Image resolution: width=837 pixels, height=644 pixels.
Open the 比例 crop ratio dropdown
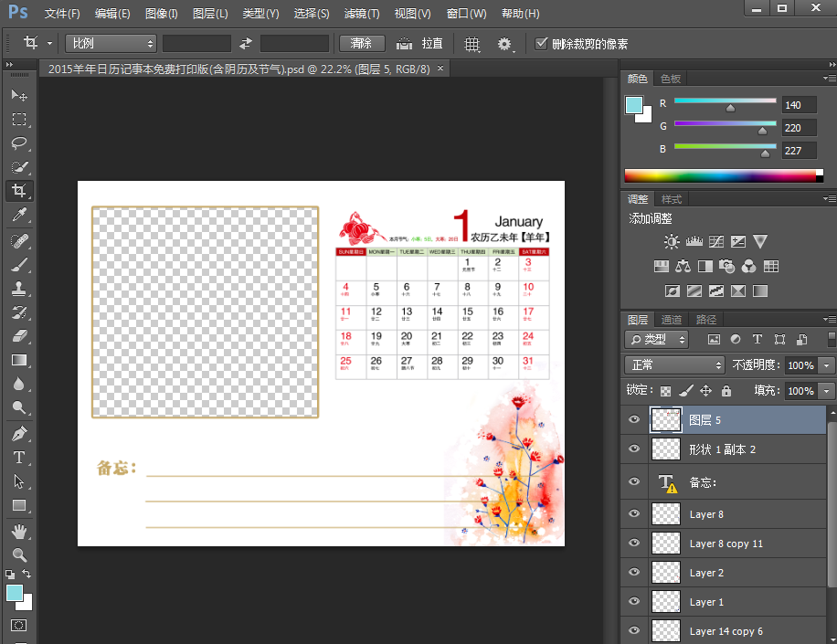111,43
